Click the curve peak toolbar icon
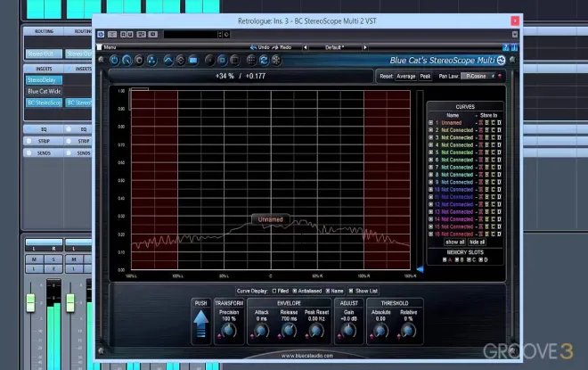Image resolution: width=588 pixels, height=370 pixels. click(168, 60)
